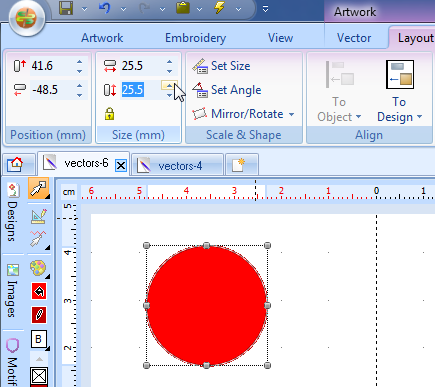Click the lightning bolt quick-access icon
The height and width of the screenshot is (387, 435).
tap(219, 8)
